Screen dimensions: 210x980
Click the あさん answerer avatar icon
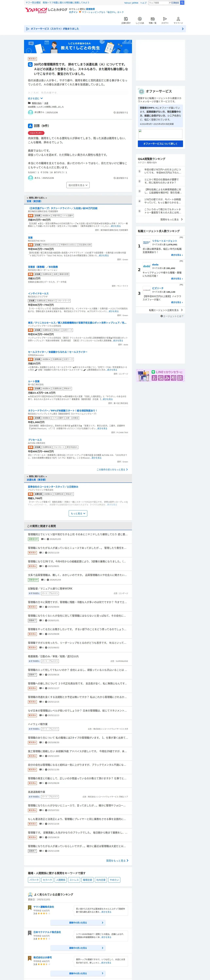point(30,178)
